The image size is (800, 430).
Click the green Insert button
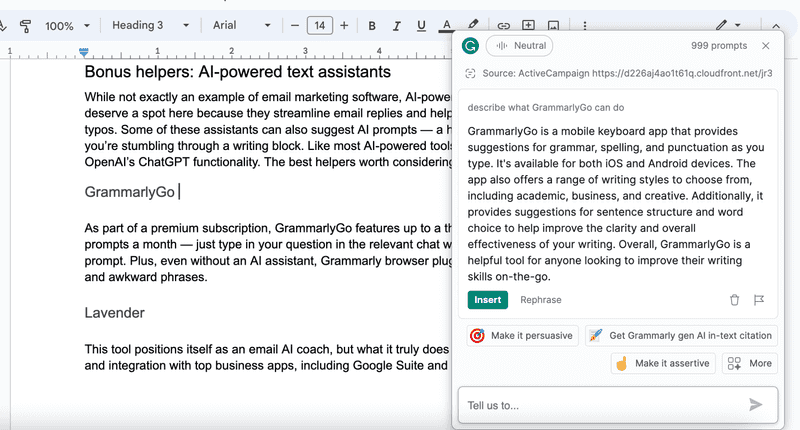488,300
